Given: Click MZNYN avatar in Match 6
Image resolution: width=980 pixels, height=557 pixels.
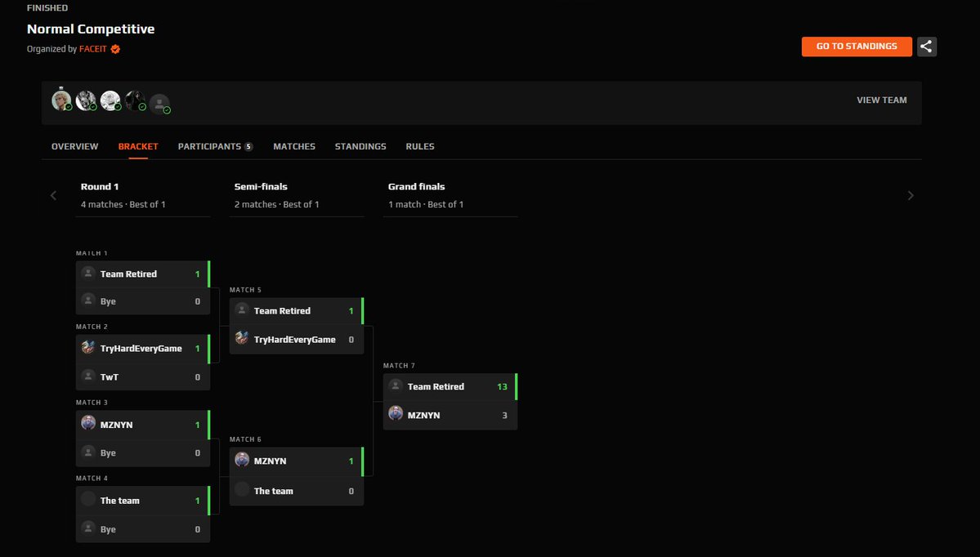Looking at the screenshot, I should (242, 460).
